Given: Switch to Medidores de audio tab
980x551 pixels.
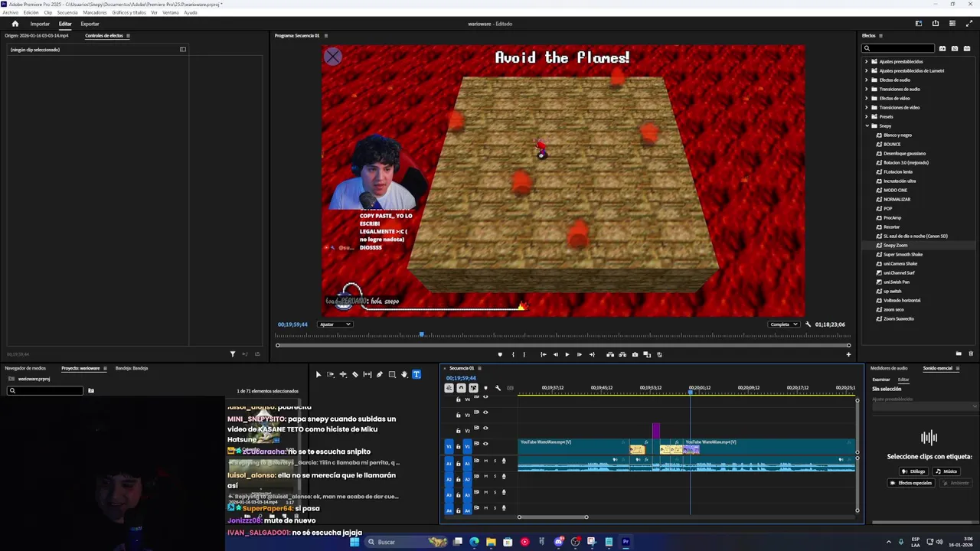Looking at the screenshot, I should pyautogui.click(x=889, y=368).
